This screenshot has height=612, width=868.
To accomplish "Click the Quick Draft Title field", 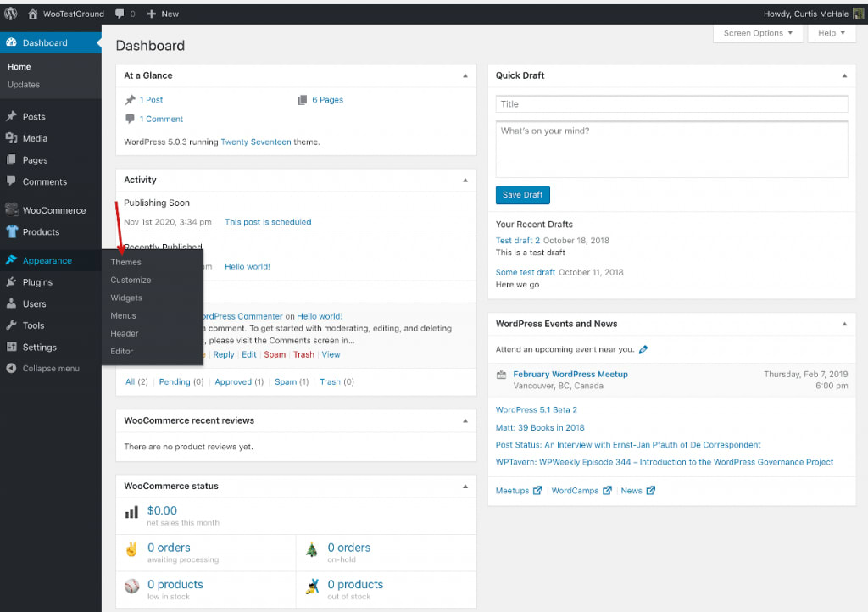I will (x=671, y=104).
